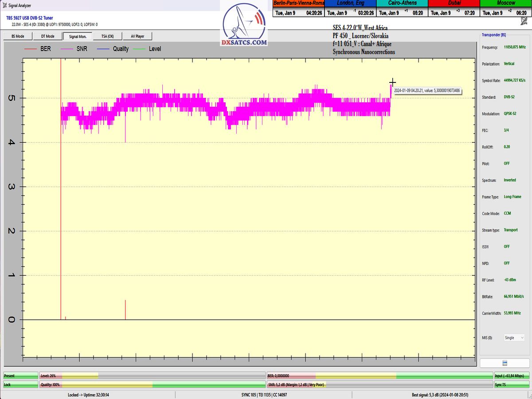
Task: Click the green Level legend line
Action: 140,49
